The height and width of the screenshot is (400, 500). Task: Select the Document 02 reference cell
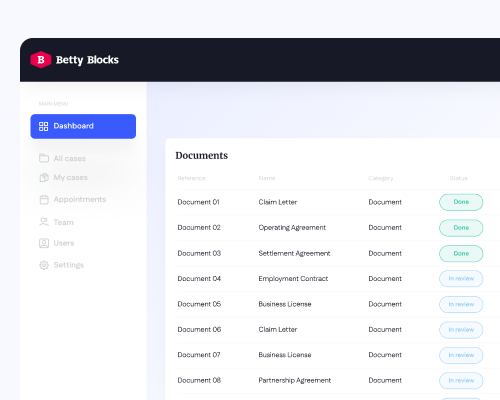tap(199, 227)
